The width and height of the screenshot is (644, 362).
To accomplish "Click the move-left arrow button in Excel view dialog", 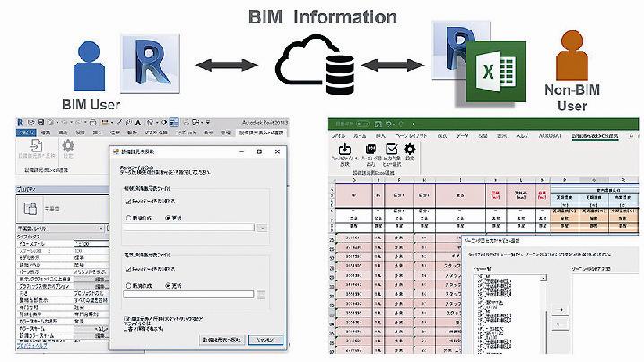I will [x=560, y=324].
